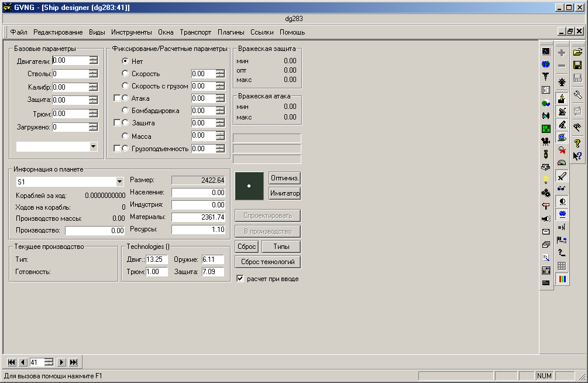588x383 pixels.
Task: Select the Скорость radio button
Action: click(125, 74)
